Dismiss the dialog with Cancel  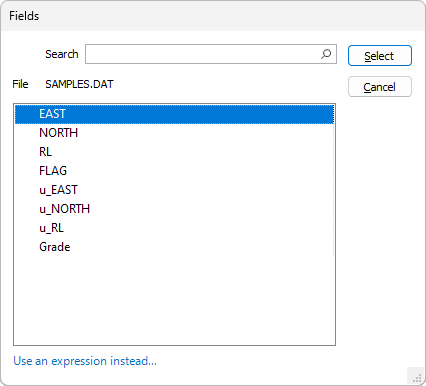(380, 87)
